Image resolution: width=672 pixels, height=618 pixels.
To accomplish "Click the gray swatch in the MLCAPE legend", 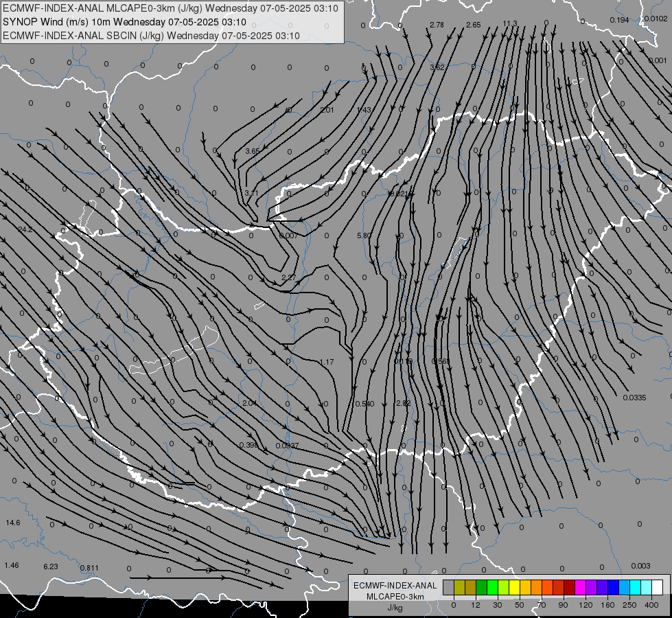I will [x=448, y=587].
